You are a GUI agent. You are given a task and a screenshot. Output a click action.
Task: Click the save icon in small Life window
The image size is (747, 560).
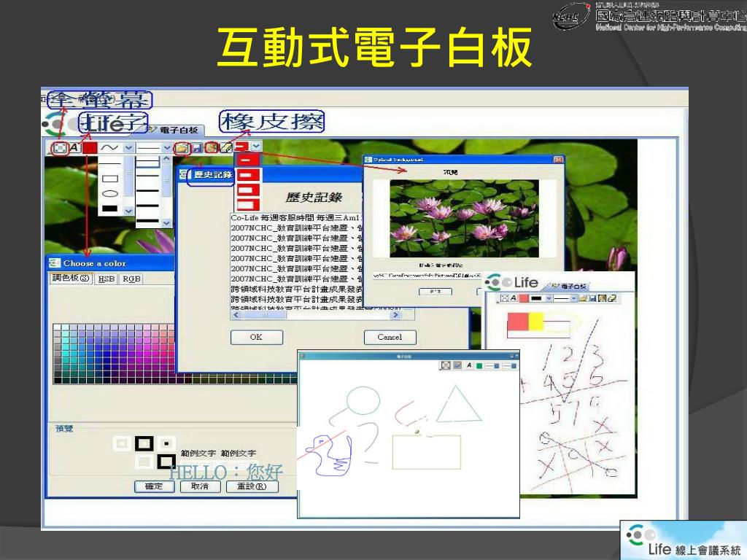point(592,298)
